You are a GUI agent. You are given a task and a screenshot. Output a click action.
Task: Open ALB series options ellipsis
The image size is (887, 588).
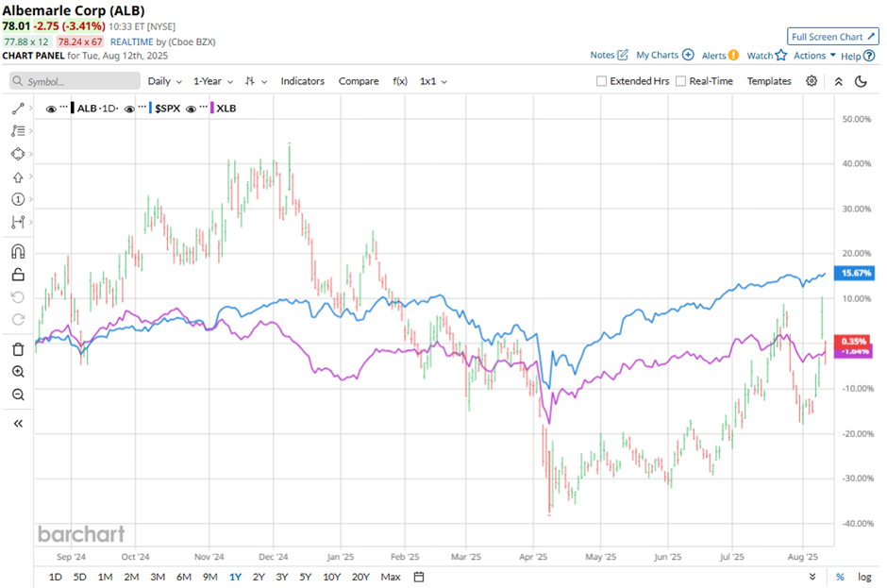[63, 109]
